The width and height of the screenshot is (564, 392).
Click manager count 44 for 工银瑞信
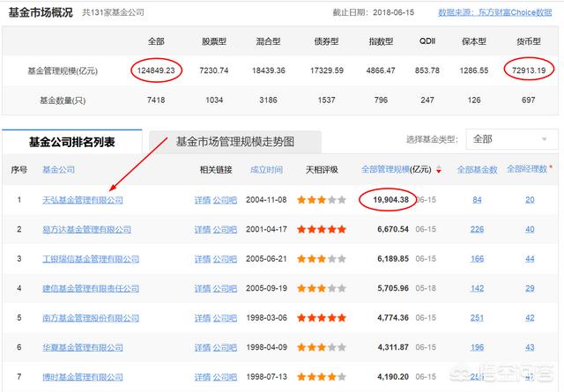tap(530, 259)
